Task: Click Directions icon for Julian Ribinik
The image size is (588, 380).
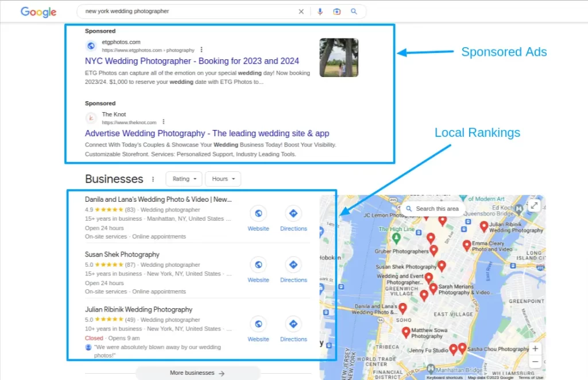Action: click(x=293, y=324)
